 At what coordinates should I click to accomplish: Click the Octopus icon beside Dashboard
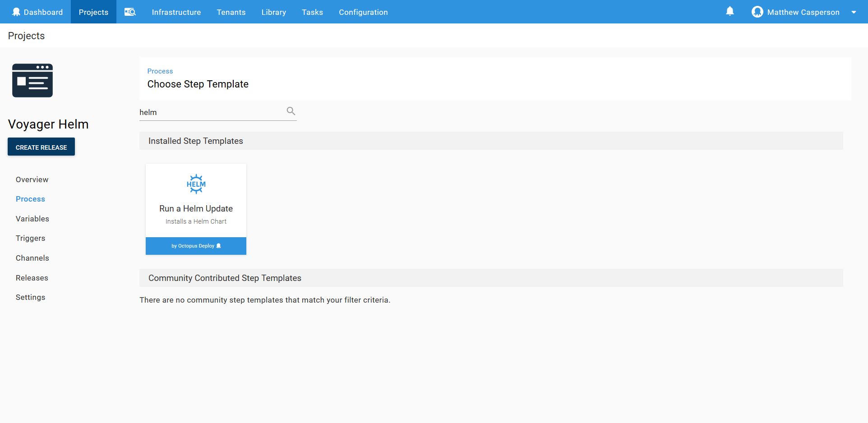[16, 12]
